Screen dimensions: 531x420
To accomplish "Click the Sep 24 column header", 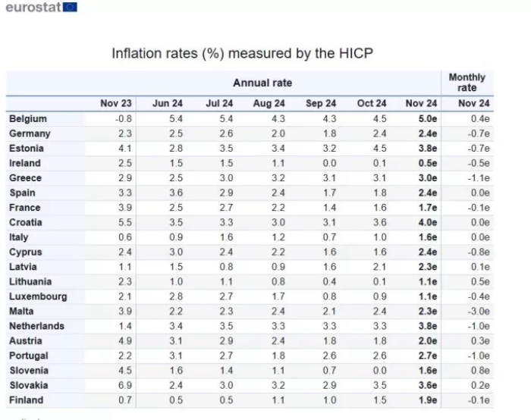I will point(321,103).
